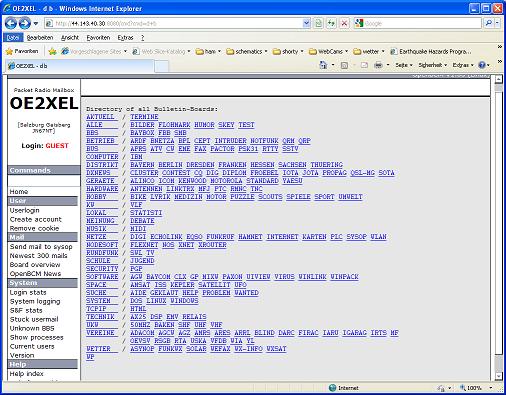
Task: Click the add to favorites bar star icon
Action: point(52,51)
